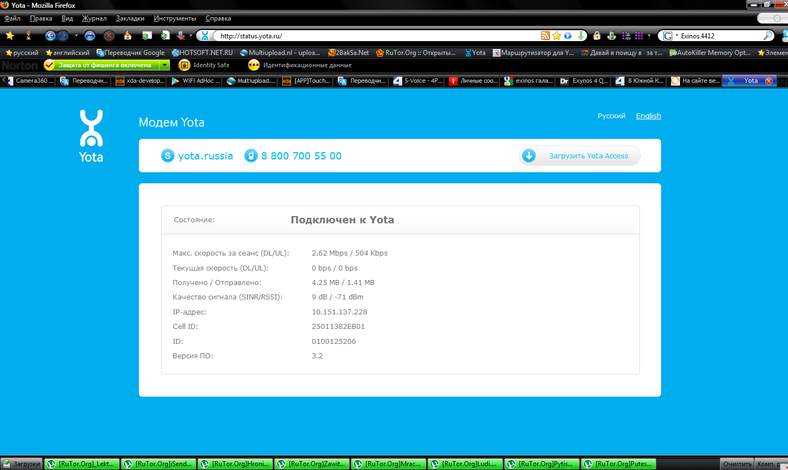Expand Norton phishing protection dropdown arrow
This screenshot has height=470, width=788.
165,65
